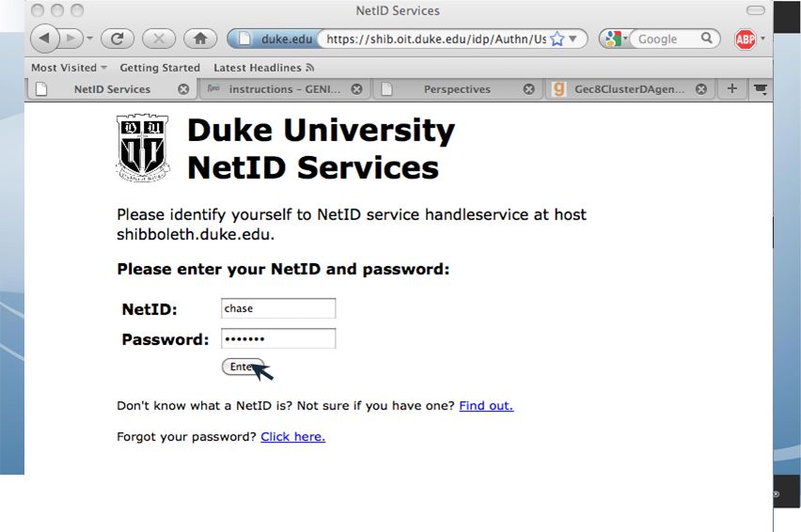Expand the URL bar history dropdown arrow
The image size is (801, 532).
573,39
